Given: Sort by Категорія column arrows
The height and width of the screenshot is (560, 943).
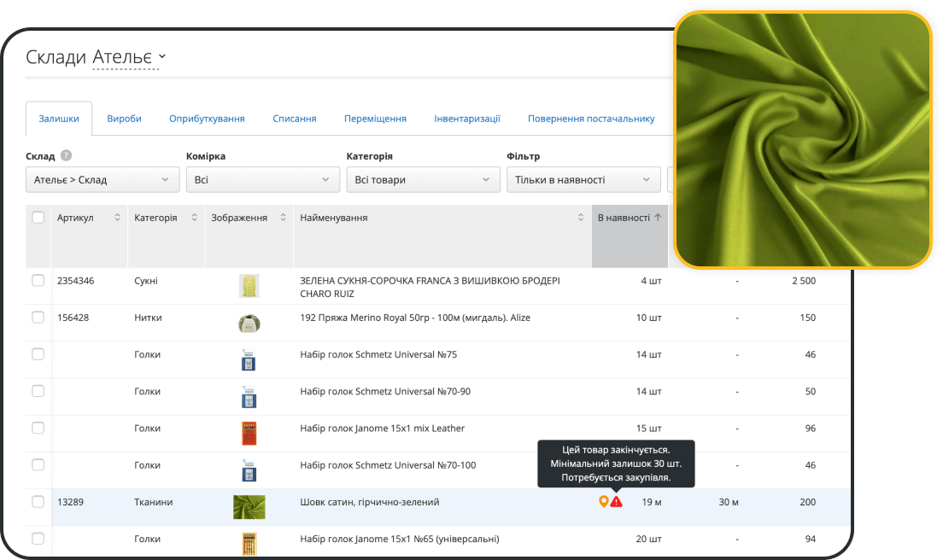Looking at the screenshot, I should pyautogui.click(x=194, y=218).
